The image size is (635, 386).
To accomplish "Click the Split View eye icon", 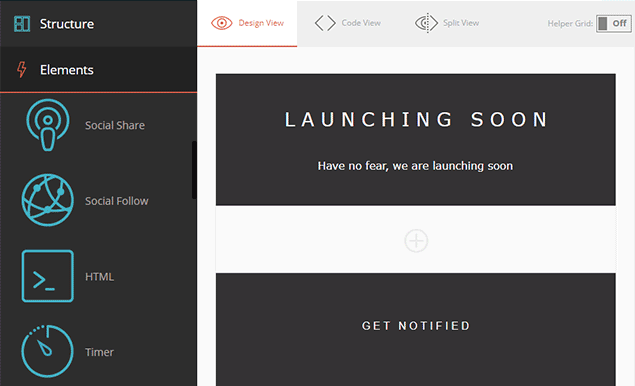I will tap(426, 23).
